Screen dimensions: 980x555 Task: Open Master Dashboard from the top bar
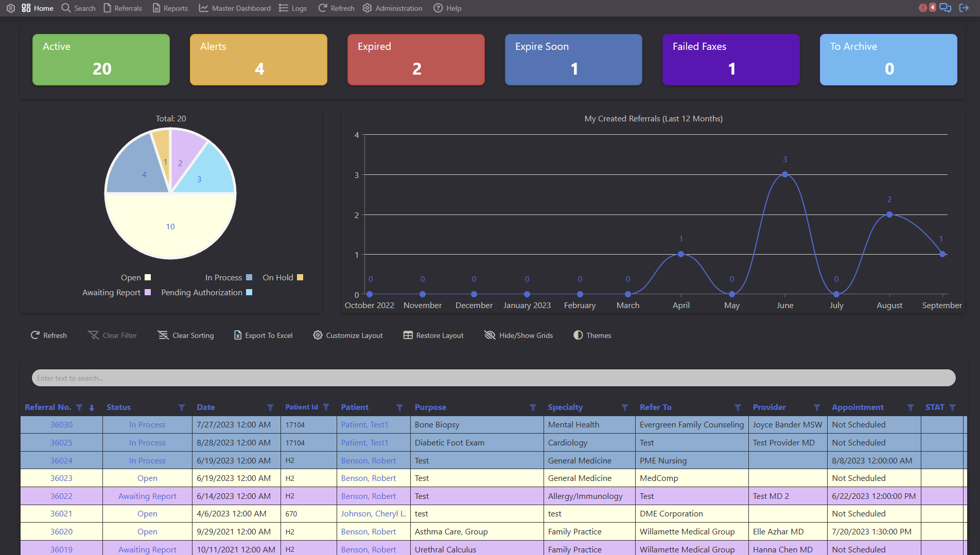point(235,8)
